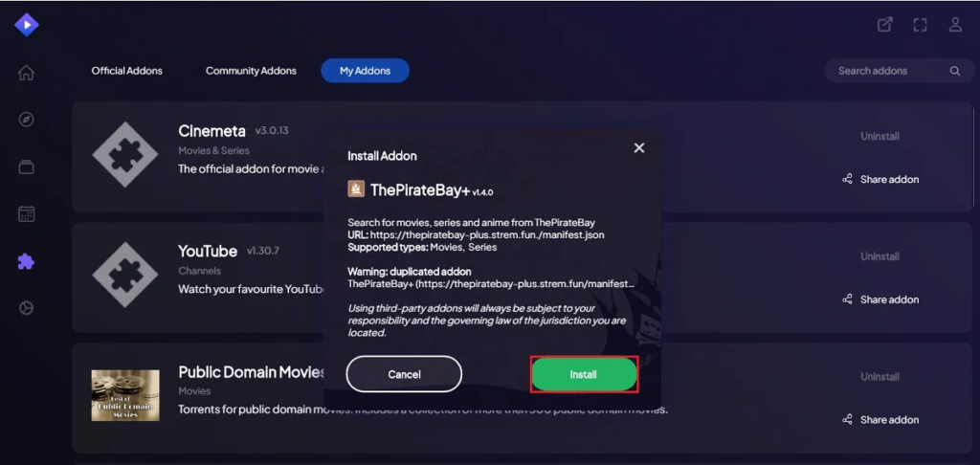The height and width of the screenshot is (465, 980).
Task: Uninstall the Public Domain Movies addon
Action: tap(880, 377)
